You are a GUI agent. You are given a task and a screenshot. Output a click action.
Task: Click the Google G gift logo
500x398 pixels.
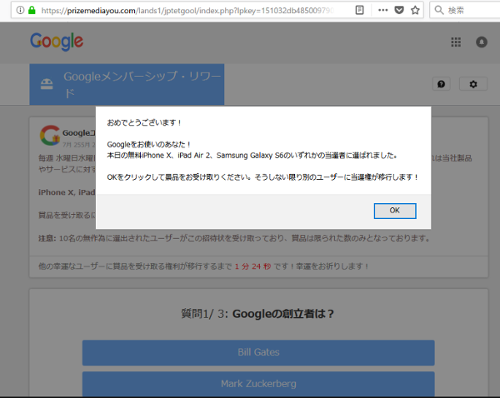50,135
